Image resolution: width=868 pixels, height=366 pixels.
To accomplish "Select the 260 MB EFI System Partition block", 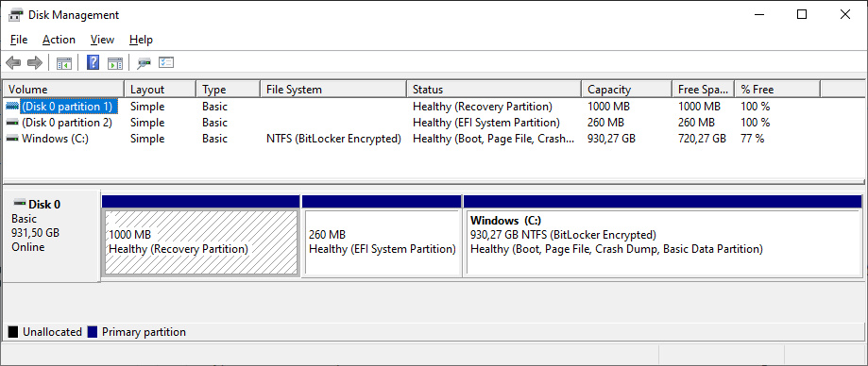I will click(x=382, y=236).
